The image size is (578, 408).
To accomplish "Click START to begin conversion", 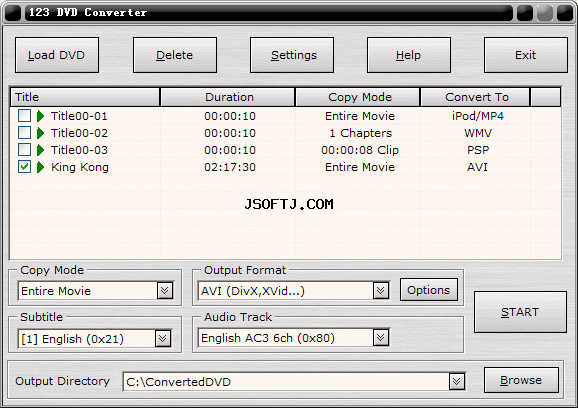I will pos(520,312).
